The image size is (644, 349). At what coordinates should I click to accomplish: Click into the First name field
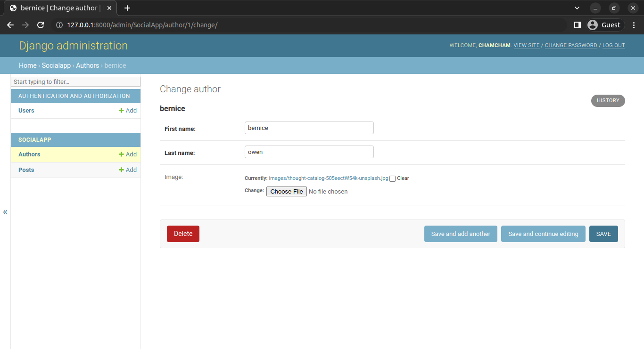pyautogui.click(x=309, y=128)
